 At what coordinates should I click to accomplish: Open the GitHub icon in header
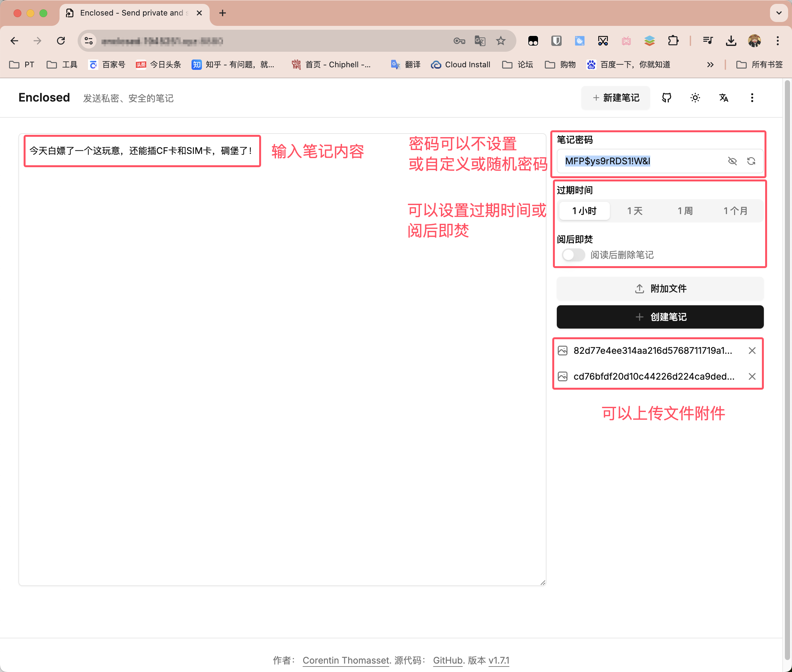[x=666, y=98]
